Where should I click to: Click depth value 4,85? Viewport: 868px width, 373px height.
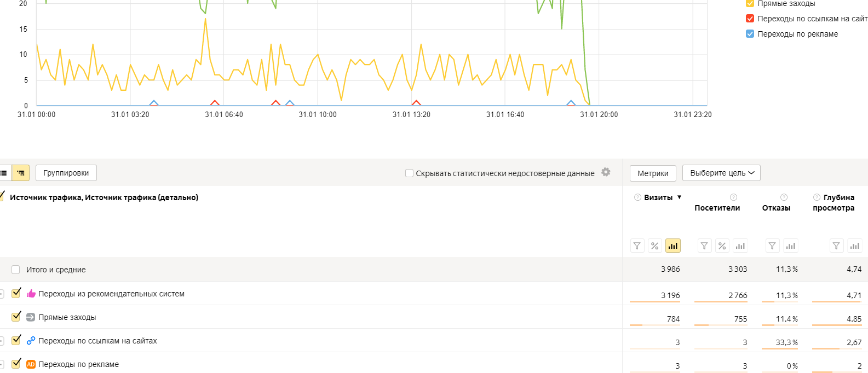[x=854, y=319]
